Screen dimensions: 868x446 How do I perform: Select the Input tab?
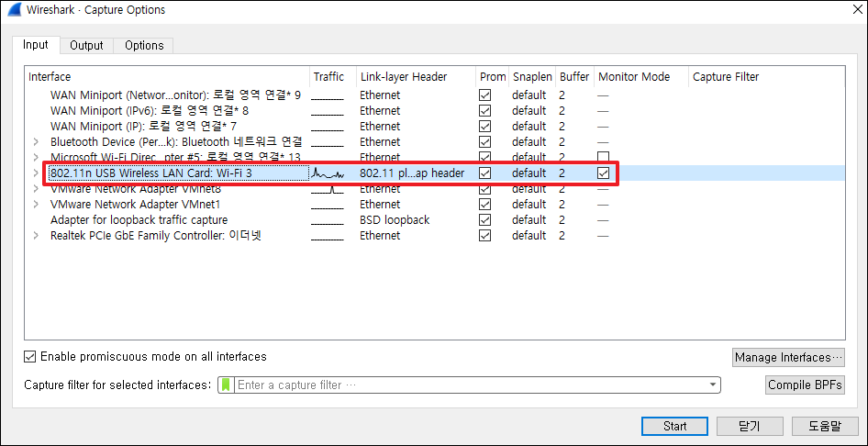click(36, 45)
